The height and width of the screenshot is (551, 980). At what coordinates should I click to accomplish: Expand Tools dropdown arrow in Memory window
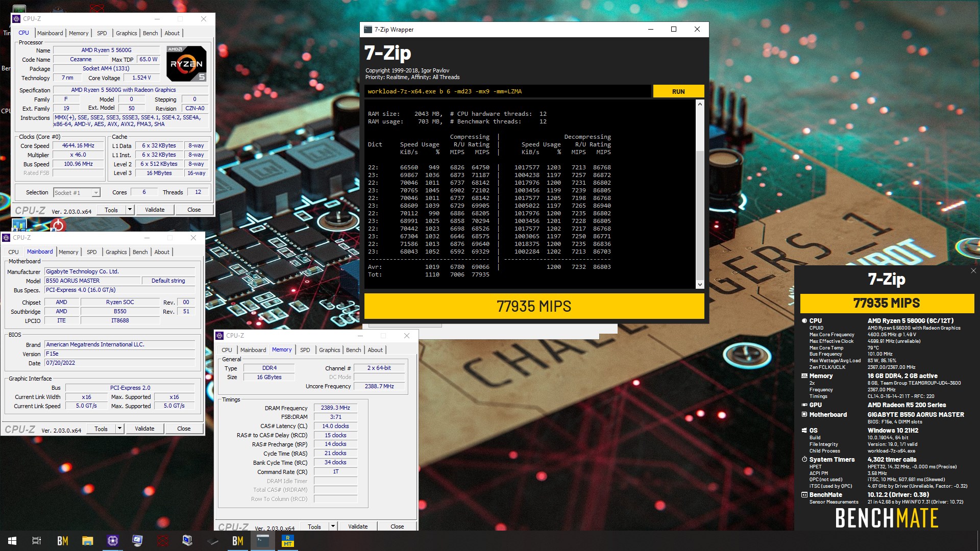pyautogui.click(x=333, y=527)
